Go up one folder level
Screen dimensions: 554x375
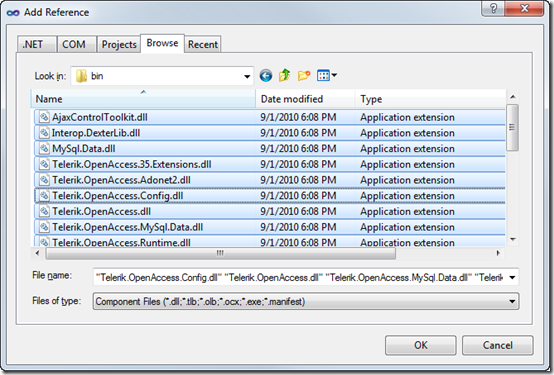tap(285, 75)
